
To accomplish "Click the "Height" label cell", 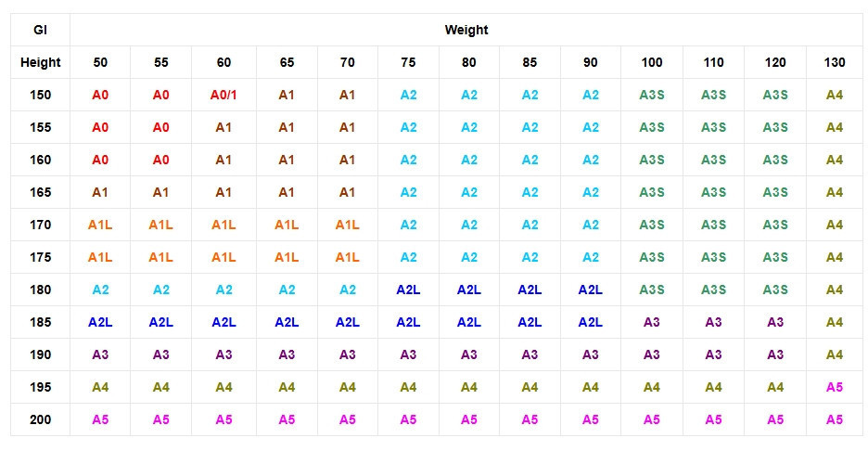I will click(40, 62).
